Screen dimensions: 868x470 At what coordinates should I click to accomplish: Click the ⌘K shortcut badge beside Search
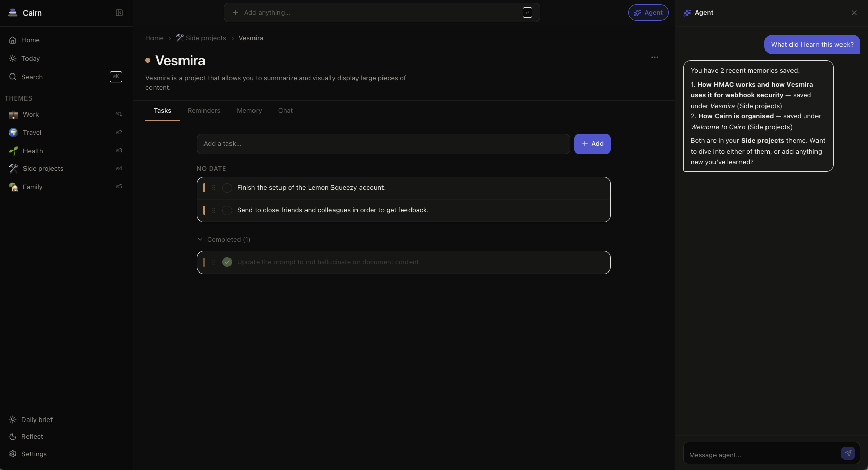pos(116,77)
